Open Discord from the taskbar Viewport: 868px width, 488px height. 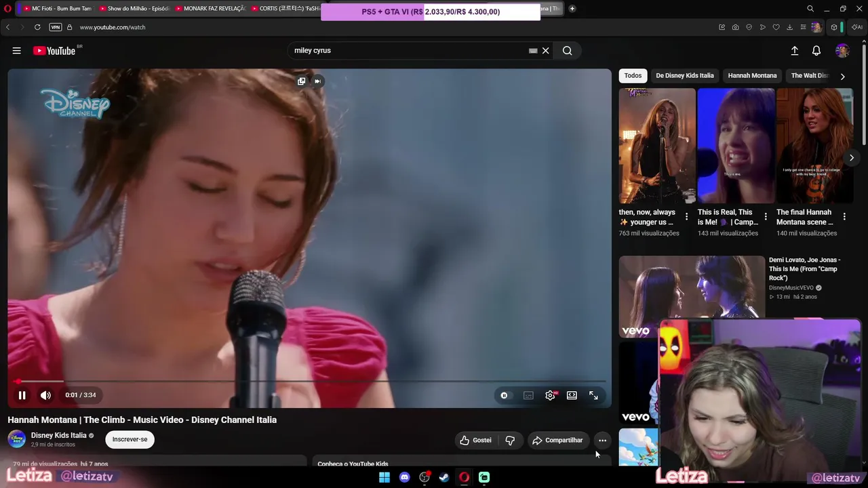(405, 478)
